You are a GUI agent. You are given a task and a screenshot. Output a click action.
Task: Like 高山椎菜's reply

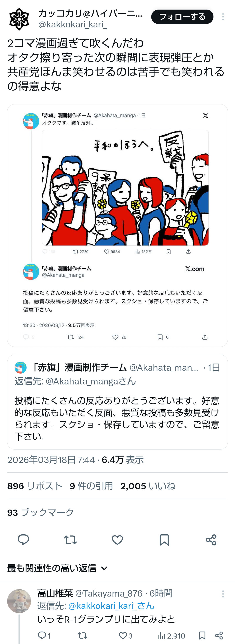(x=123, y=635)
